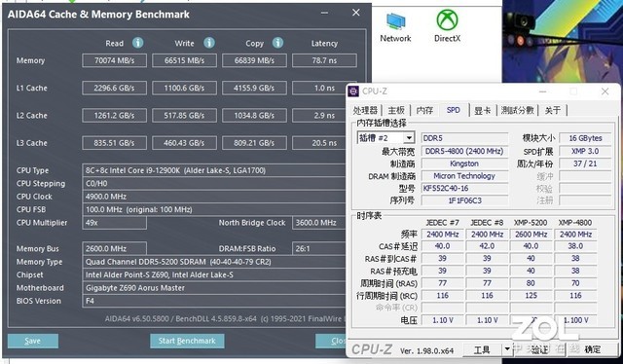Open the Network icon in background window
623x364 pixels.
(x=395, y=27)
